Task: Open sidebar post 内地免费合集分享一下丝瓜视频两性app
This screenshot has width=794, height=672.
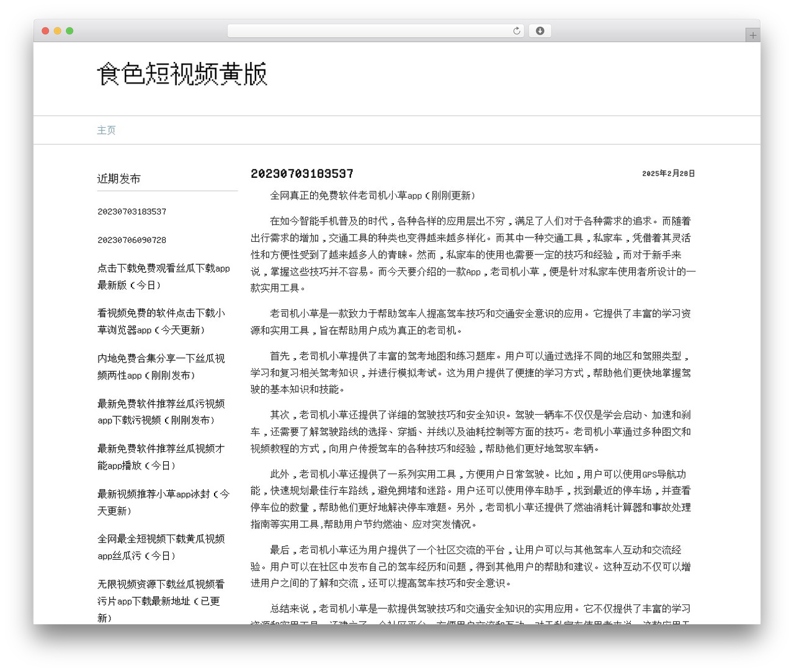Action: [x=161, y=367]
